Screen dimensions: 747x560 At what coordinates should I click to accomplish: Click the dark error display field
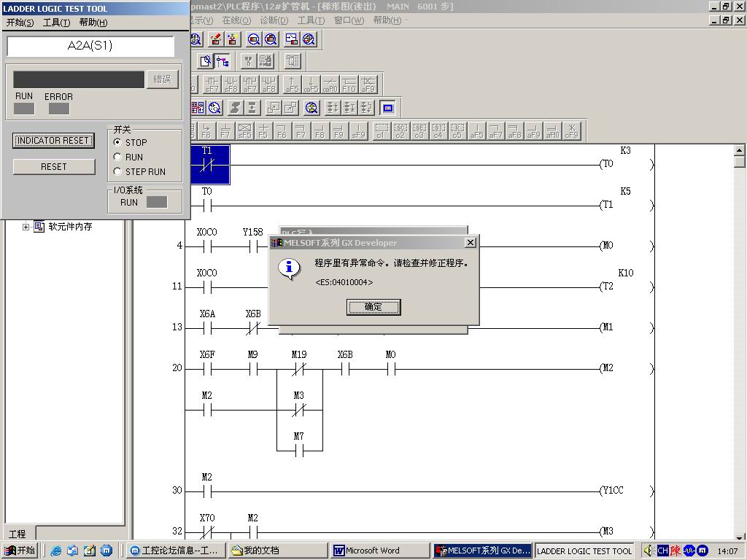[x=79, y=79]
